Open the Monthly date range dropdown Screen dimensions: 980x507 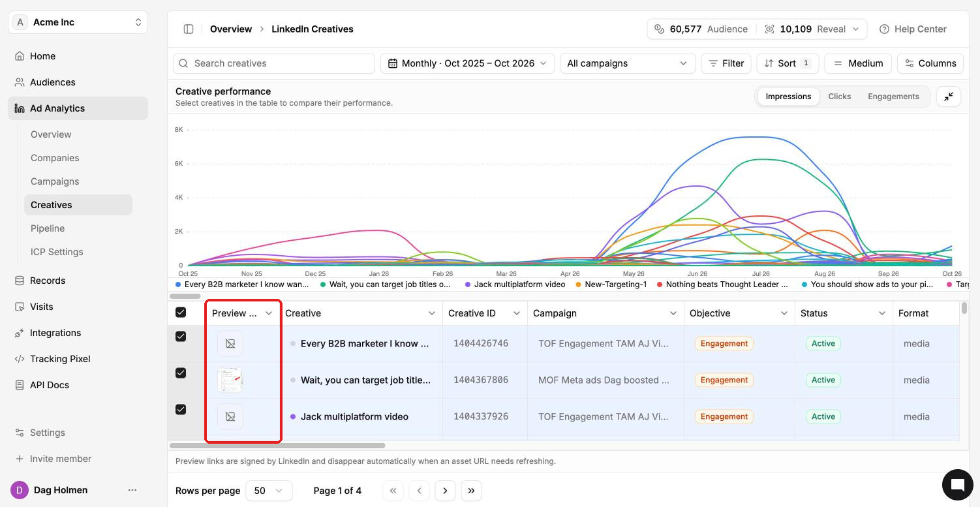(x=467, y=63)
